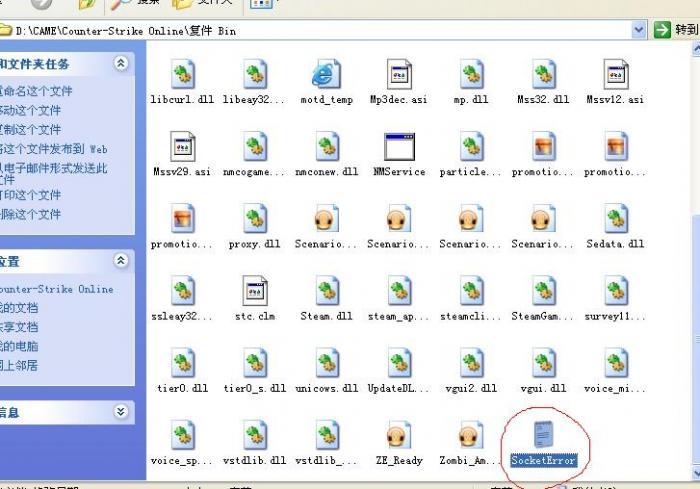Select the proxy.dll file icon

255,218
